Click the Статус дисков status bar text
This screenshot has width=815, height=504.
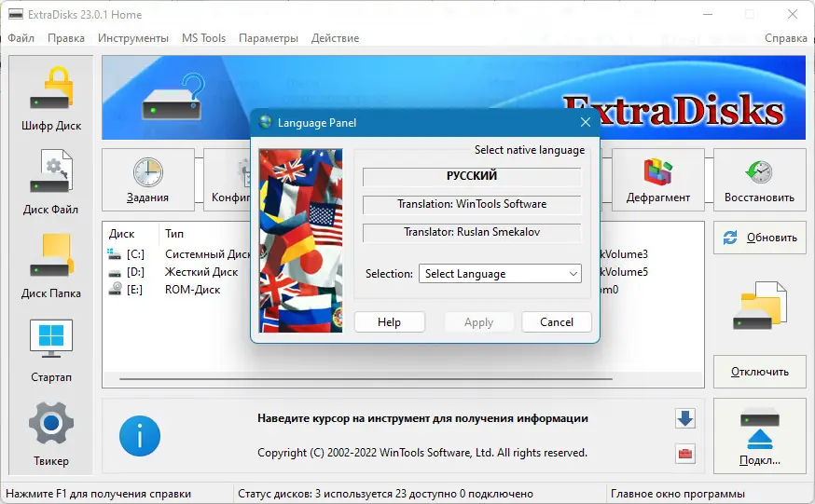(386, 494)
